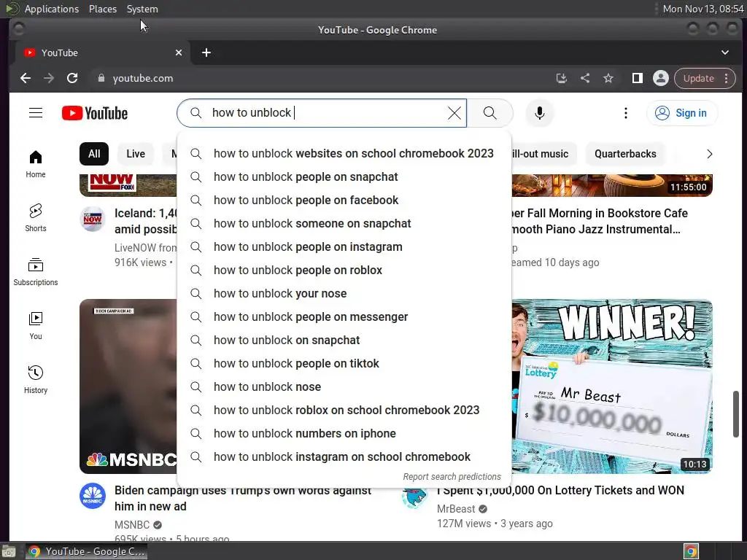Click Sign in button
747x560 pixels.
click(682, 113)
